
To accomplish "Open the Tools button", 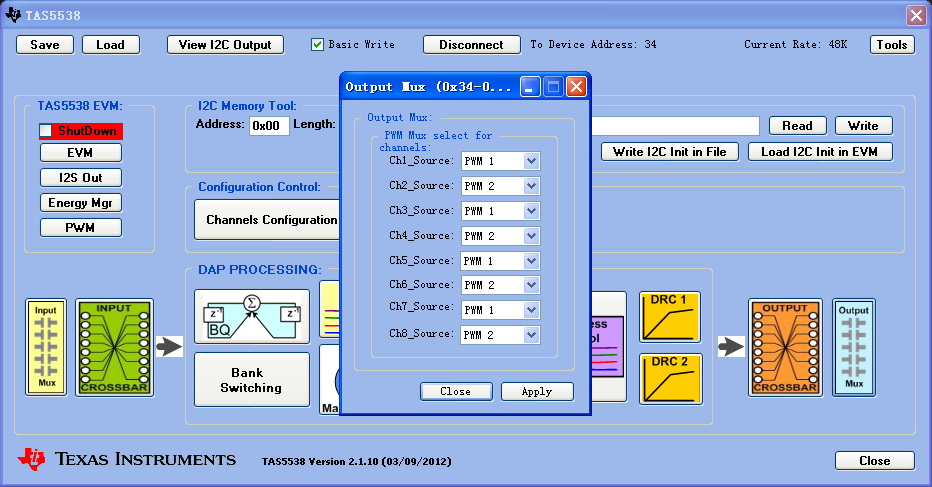I will click(892, 45).
